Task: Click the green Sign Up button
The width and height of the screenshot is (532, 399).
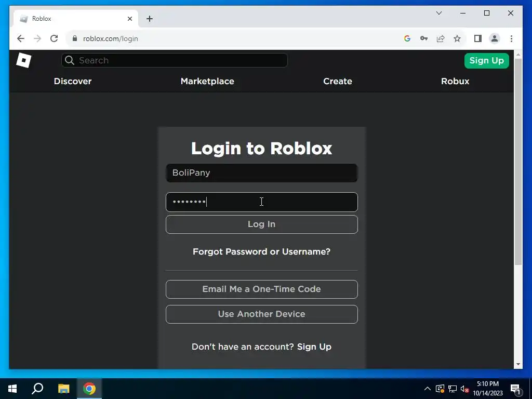Action: click(x=486, y=61)
